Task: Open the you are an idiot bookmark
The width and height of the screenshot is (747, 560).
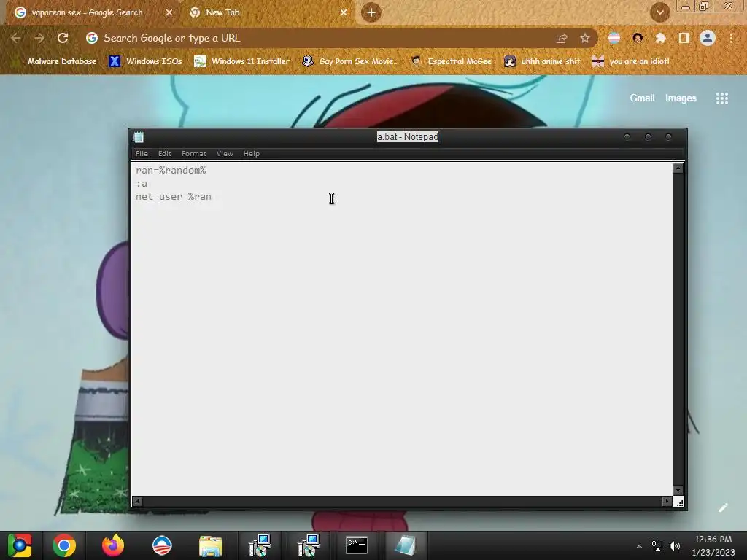Action: pyautogui.click(x=630, y=61)
